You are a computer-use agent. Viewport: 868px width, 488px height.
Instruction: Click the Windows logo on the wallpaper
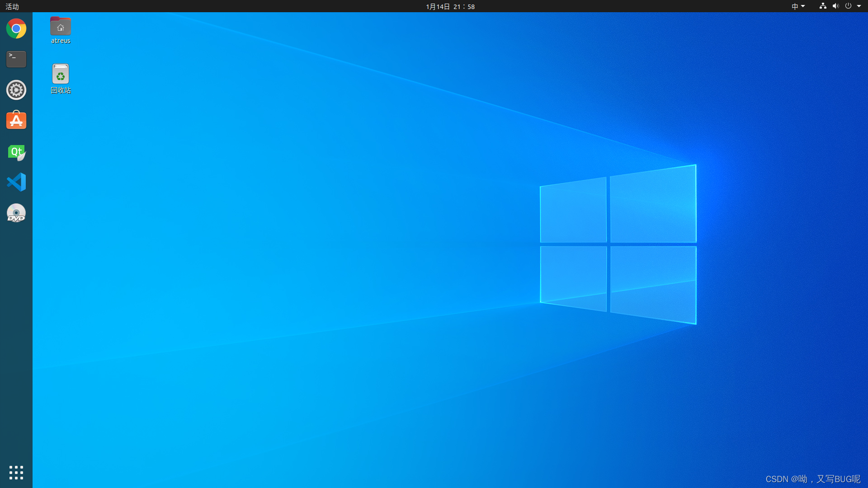point(618,244)
